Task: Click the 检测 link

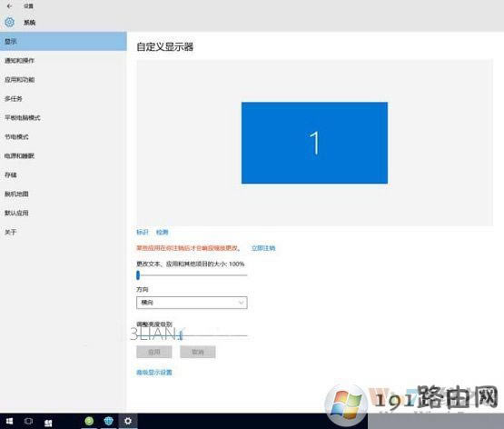Action: (162, 232)
